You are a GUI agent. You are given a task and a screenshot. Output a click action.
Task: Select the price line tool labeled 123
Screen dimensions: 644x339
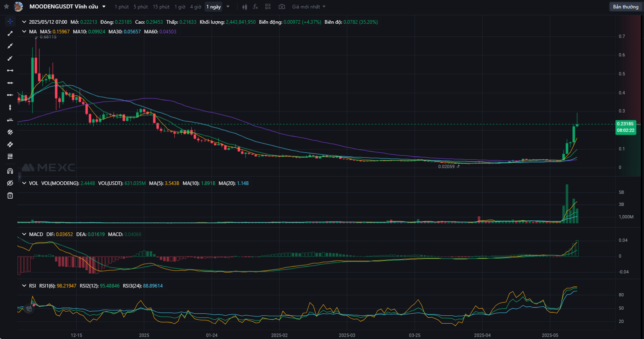point(10,120)
